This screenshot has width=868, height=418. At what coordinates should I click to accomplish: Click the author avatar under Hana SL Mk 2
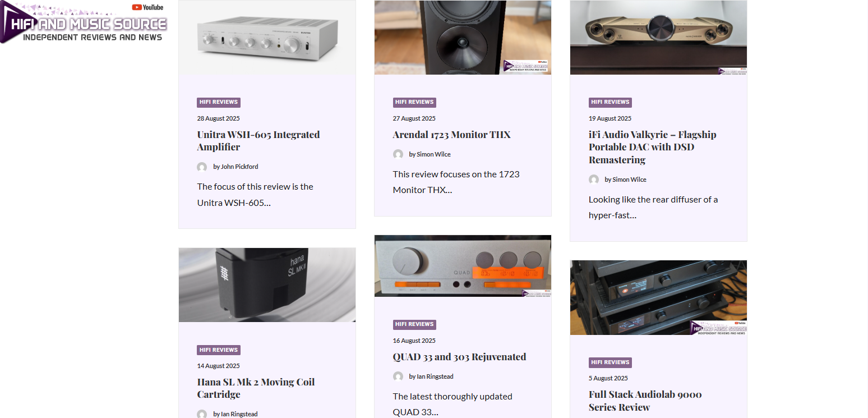pyautogui.click(x=202, y=414)
